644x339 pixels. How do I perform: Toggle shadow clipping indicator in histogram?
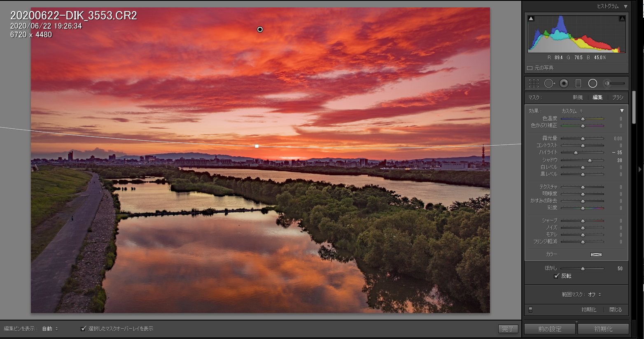(531, 19)
